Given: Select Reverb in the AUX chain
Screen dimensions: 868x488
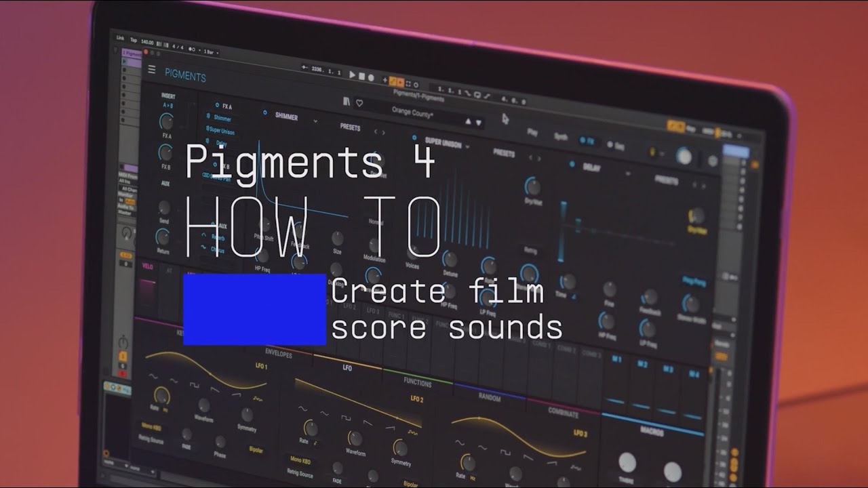Looking at the screenshot, I should click(219, 238).
